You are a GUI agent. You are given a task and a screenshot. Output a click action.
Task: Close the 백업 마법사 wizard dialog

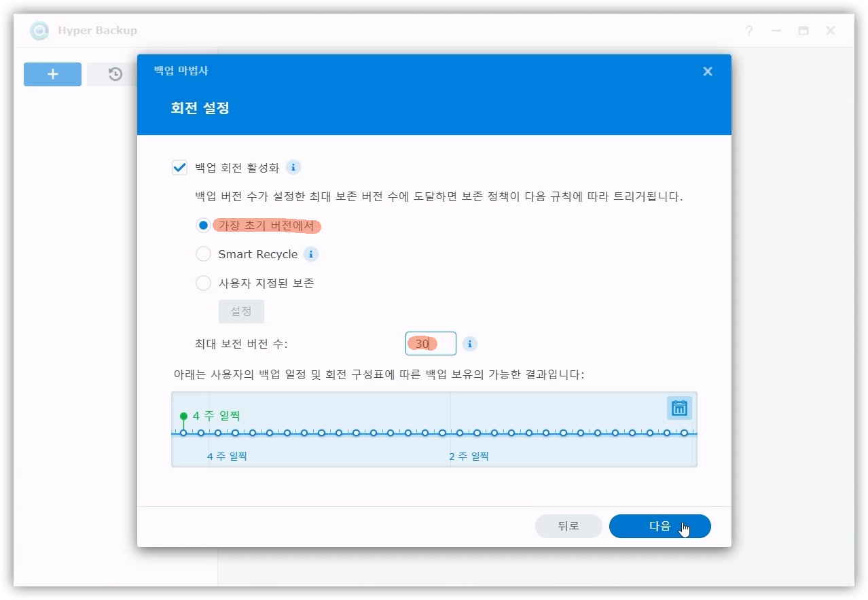(x=707, y=71)
